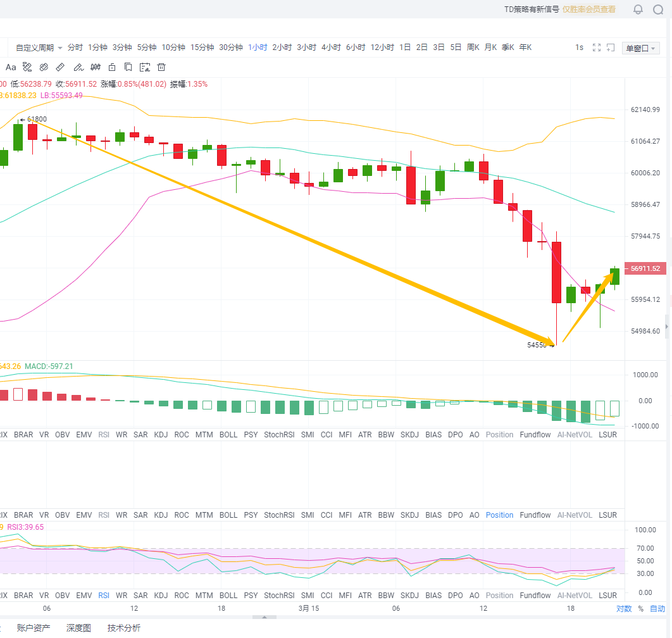
Task: Select the pen drawing tool
Action: (x=78, y=67)
